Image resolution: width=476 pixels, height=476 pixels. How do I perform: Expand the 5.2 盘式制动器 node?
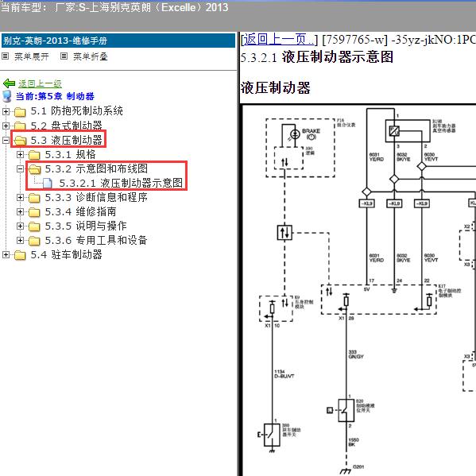(x=6, y=126)
